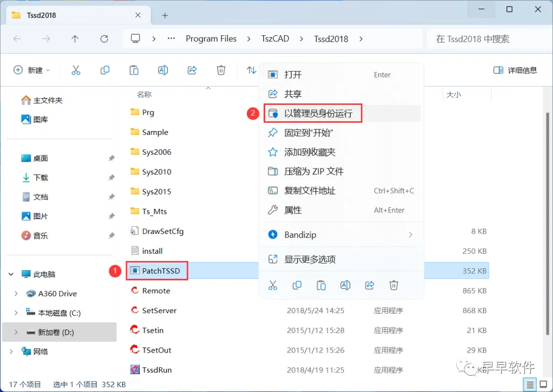Click the Delete trash icon in the toolbar
The width and height of the screenshot is (553, 392).
(x=221, y=70)
